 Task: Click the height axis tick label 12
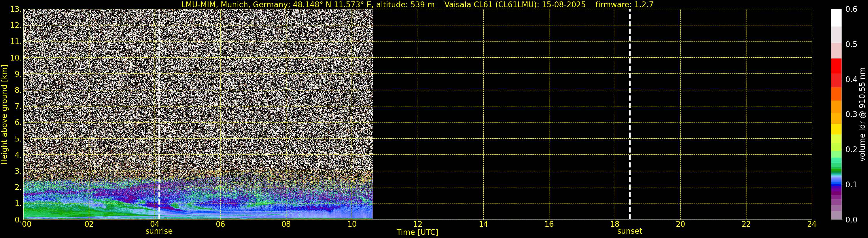[x=16, y=25]
